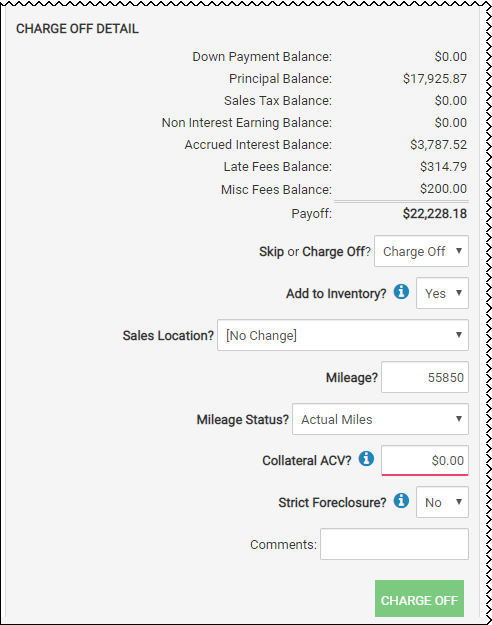Click the info icon beside Add to Inventory
This screenshot has width=492, height=625.
401,292
